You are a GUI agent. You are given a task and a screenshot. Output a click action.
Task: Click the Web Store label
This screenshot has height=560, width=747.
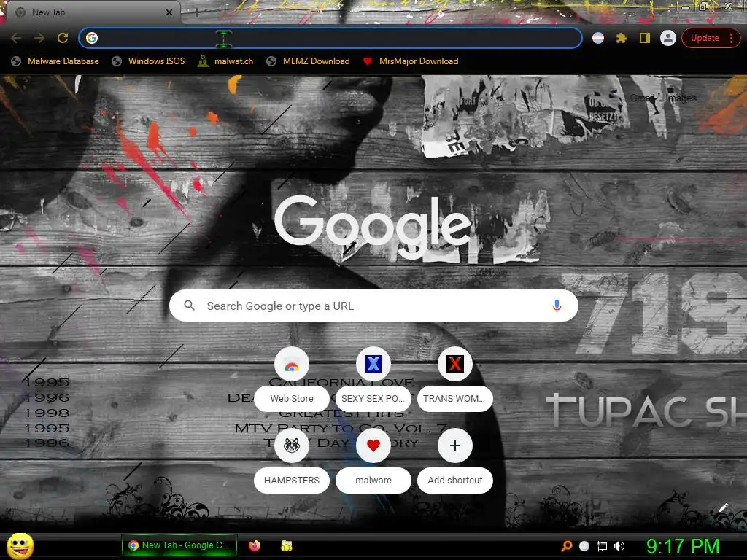(292, 399)
